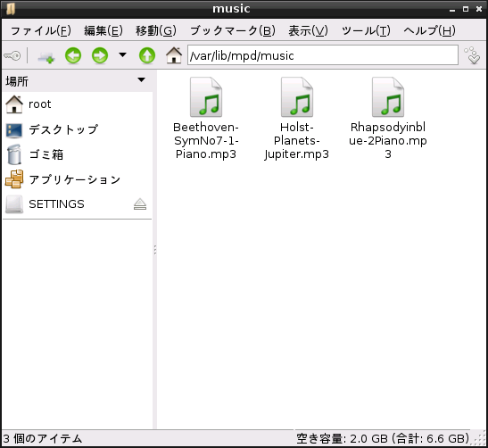This screenshot has width=488, height=448.
Task: Open アプリケーション in the sidebar
Action: [x=78, y=179]
